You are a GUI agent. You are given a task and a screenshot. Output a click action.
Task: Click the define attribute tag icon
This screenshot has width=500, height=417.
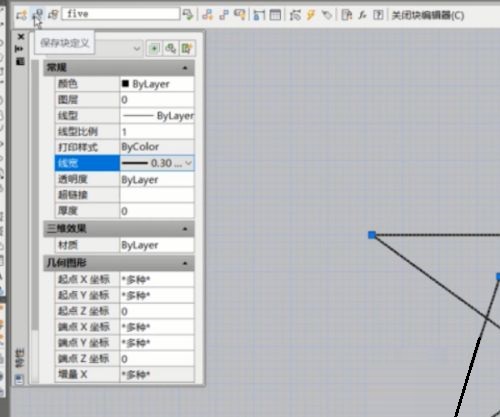pos(327,15)
